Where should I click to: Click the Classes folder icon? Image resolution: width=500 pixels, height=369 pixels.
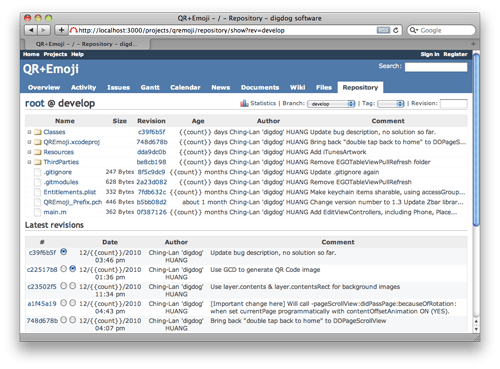click(38, 132)
